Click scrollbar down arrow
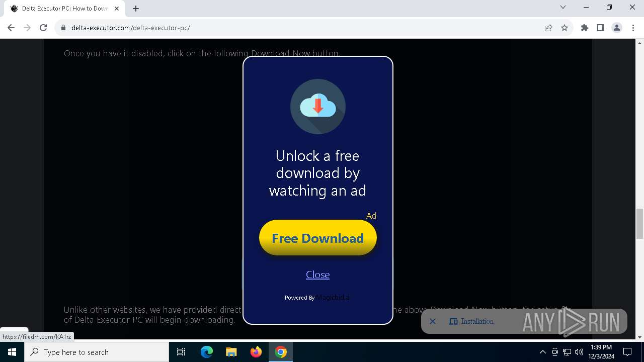The width and height of the screenshot is (644, 362). pyautogui.click(x=640, y=337)
